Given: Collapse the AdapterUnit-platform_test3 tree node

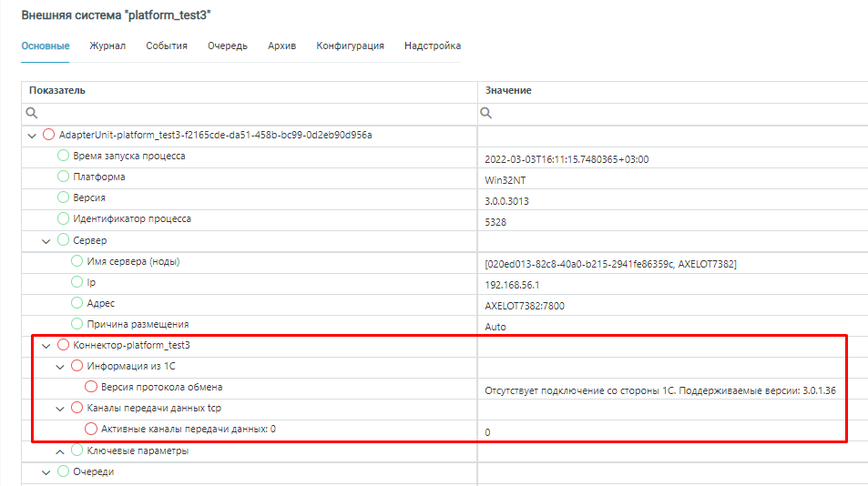Looking at the screenshot, I should coord(33,135).
